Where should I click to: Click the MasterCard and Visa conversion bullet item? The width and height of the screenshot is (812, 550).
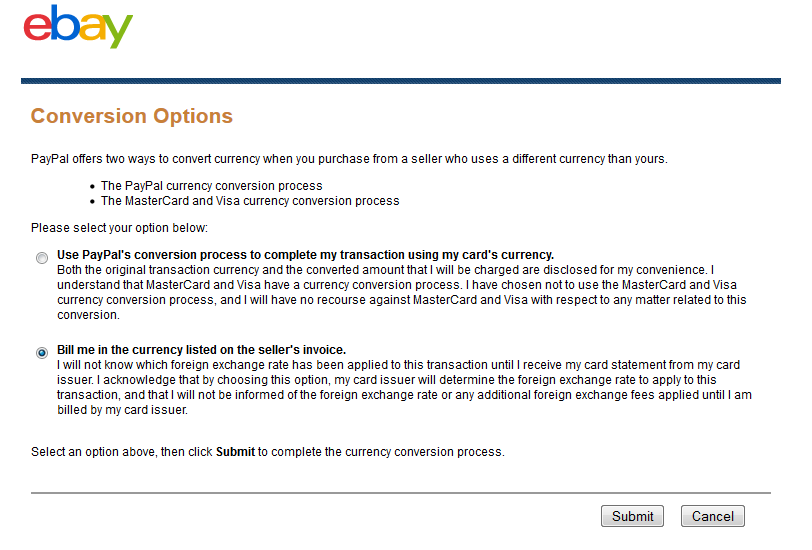[x=249, y=201]
